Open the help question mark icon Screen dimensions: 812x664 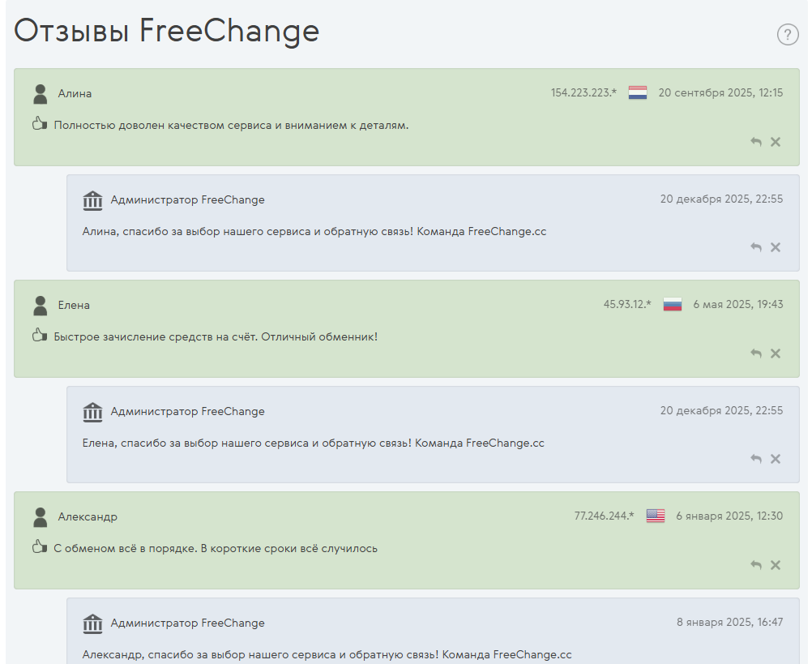click(788, 35)
